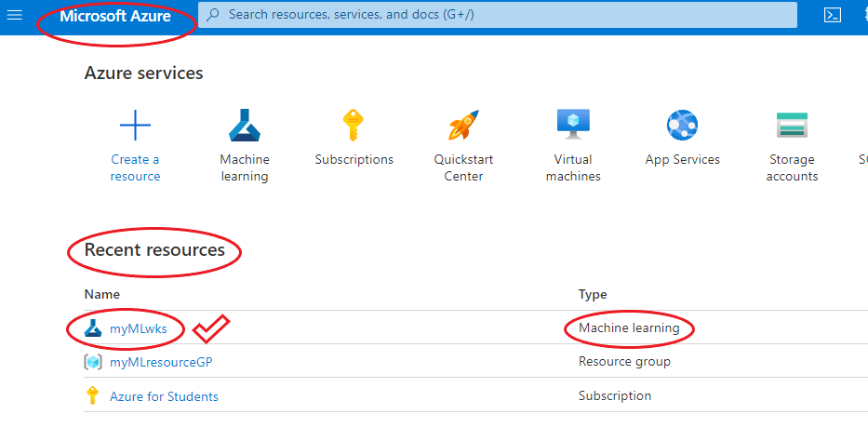Click the Name column header
Viewport: 868px width, 441px height.
[x=101, y=294]
